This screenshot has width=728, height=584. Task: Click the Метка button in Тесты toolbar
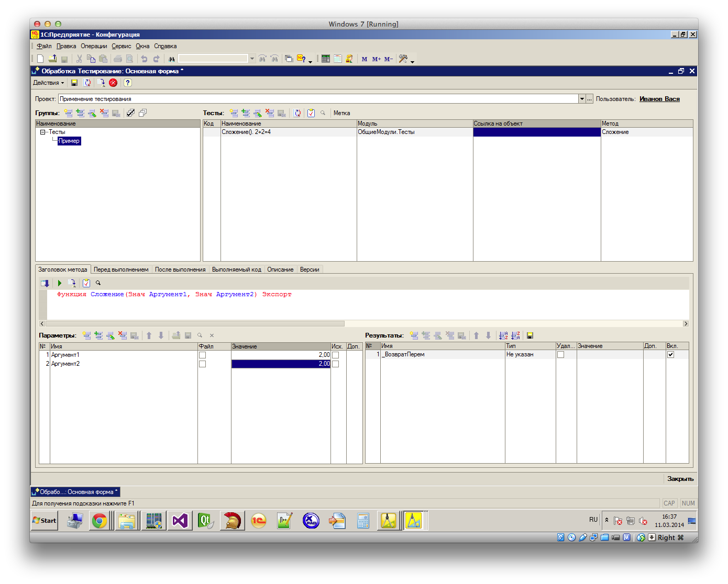[x=342, y=113]
